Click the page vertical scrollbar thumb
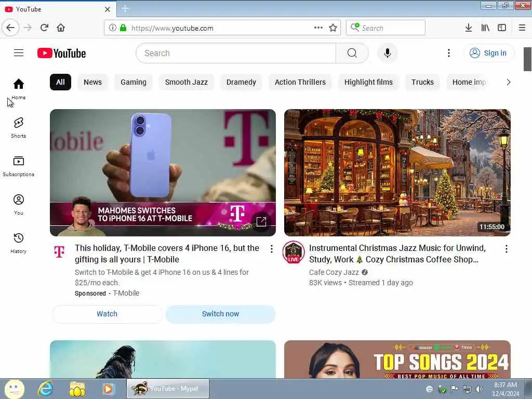The height and width of the screenshot is (399, 532). [x=528, y=59]
